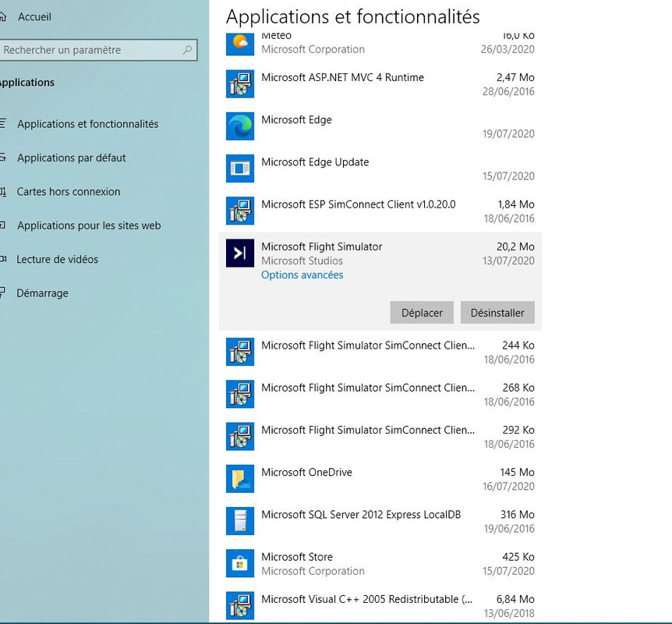The width and height of the screenshot is (672, 624).
Task: Open Applications pour les sites web
Action: tap(89, 225)
